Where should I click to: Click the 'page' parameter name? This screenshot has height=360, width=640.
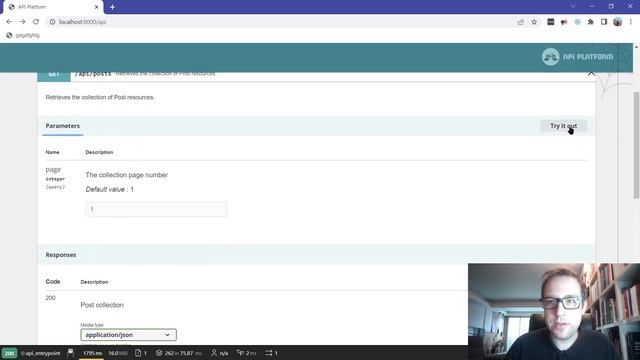pyautogui.click(x=53, y=169)
